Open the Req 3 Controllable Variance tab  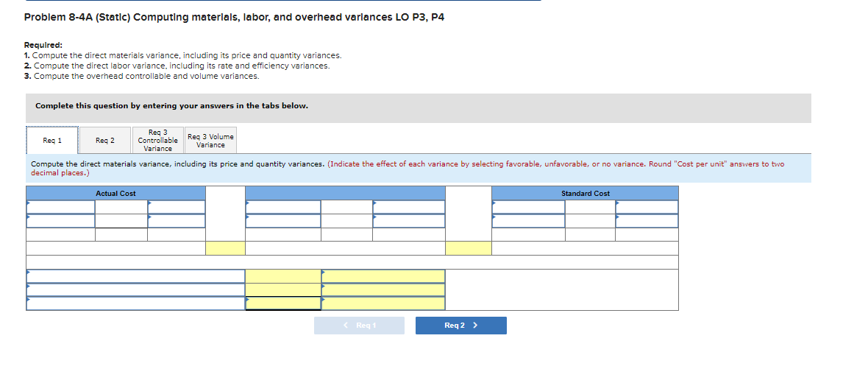pos(157,140)
